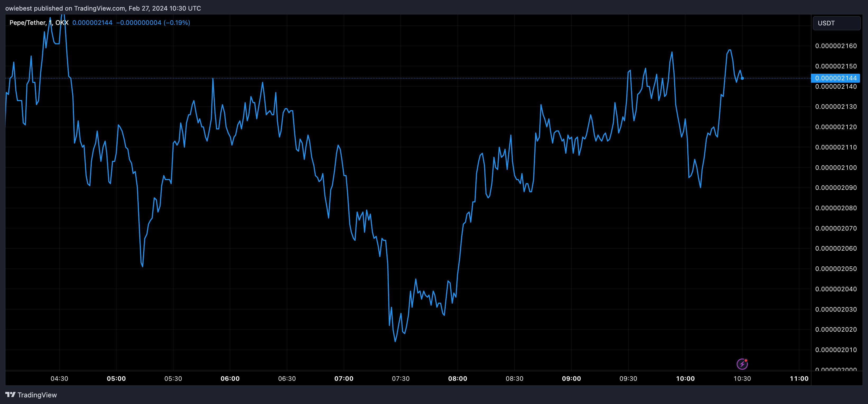868x404 pixels.
Task: Click the 0.000002100 price scale label
Action: 836,167
